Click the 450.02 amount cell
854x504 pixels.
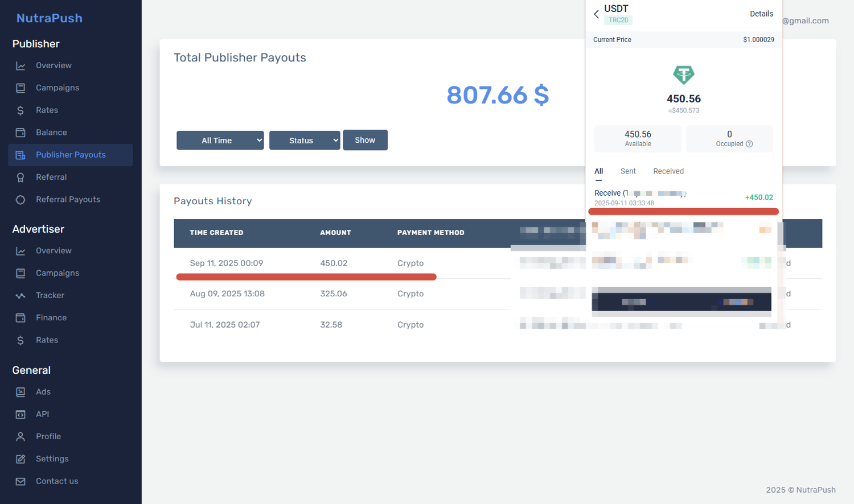point(334,263)
